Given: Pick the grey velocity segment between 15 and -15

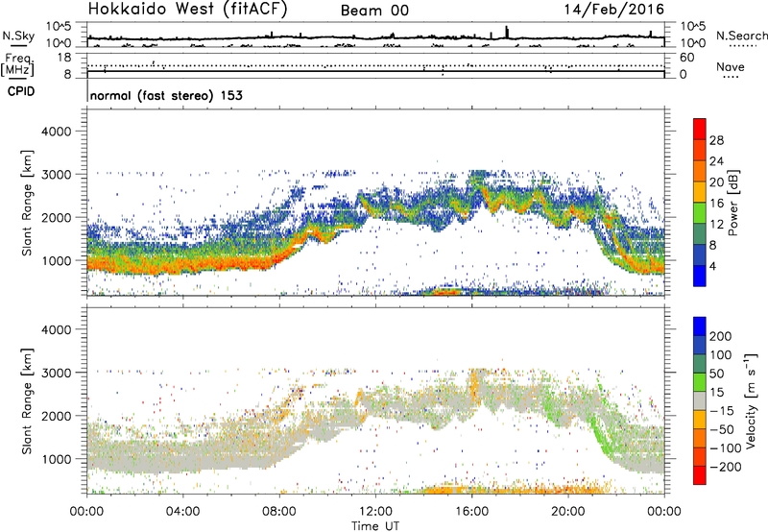Looking at the screenshot, I should coord(700,400).
